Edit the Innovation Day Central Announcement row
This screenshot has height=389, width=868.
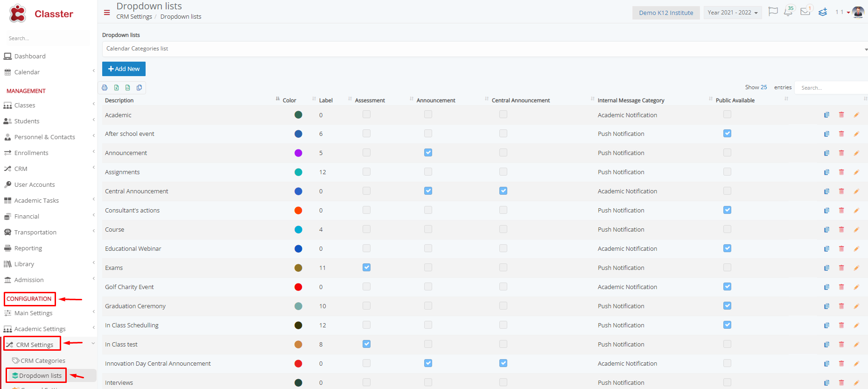[856, 364]
